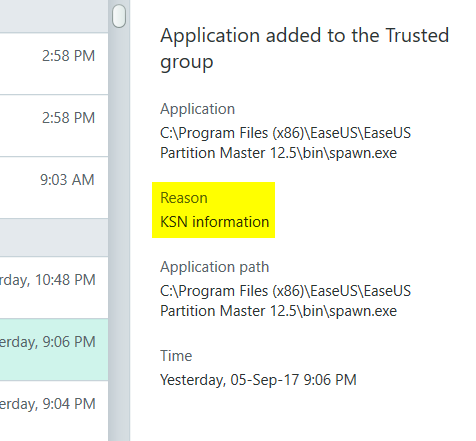Click the spawn.exe path under the 'Application path' label
This screenshot has height=441, width=476.
point(285,301)
